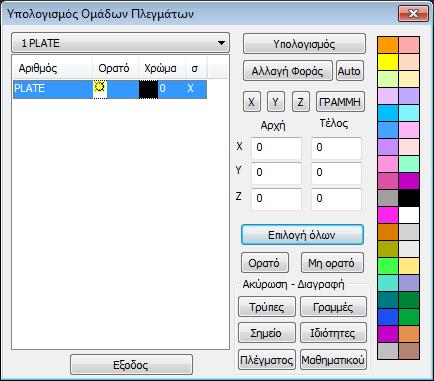The width and height of the screenshot is (434, 381).
Task: Click the Σημείο button
Action: point(267,333)
